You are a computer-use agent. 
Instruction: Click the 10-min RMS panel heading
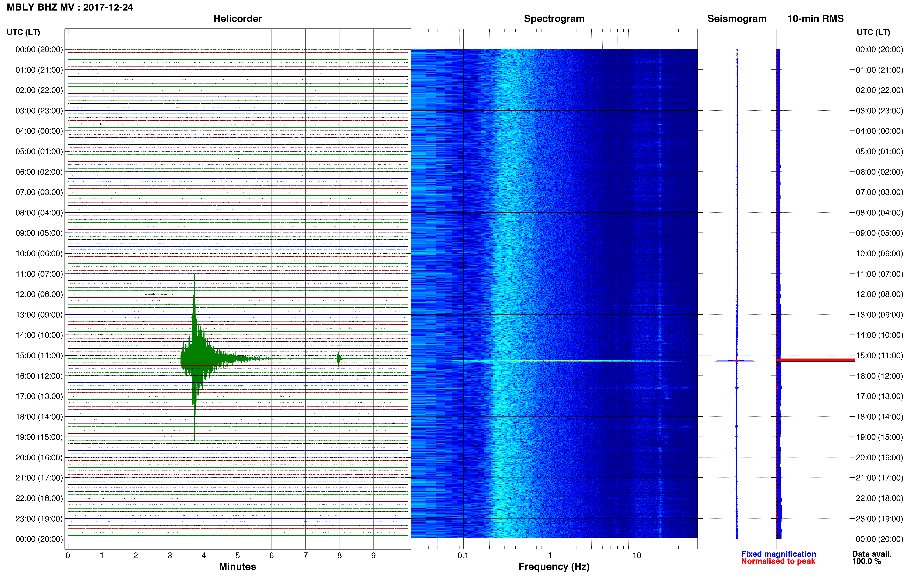(816, 19)
